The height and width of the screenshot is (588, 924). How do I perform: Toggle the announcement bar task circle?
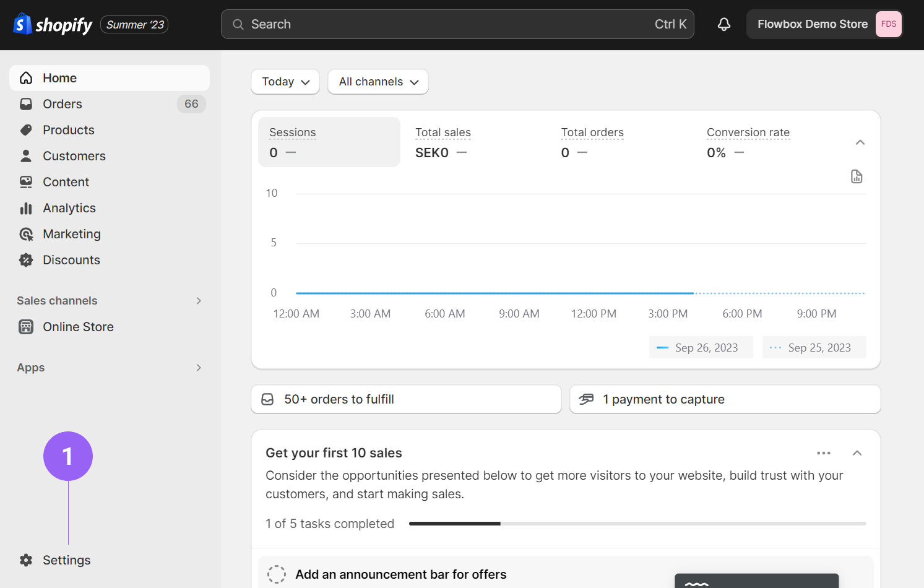pyautogui.click(x=277, y=574)
